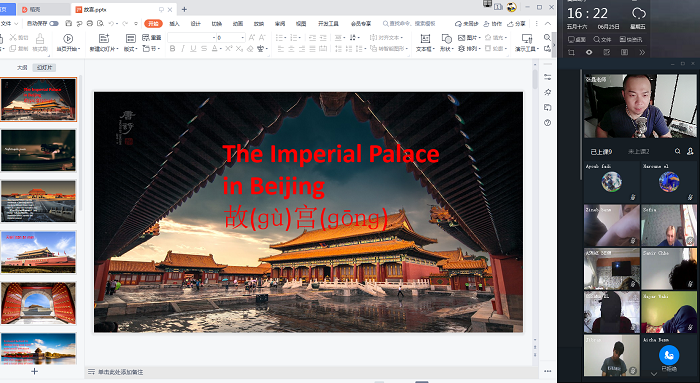Click the not-synced cloud button
The width and height of the screenshot is (700, 383).
[x=467, y=23]
